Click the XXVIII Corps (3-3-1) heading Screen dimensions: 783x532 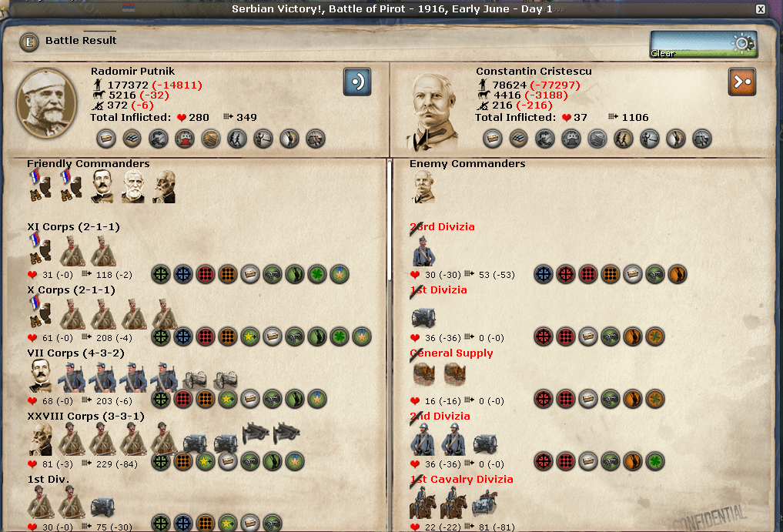pos(86,416)
